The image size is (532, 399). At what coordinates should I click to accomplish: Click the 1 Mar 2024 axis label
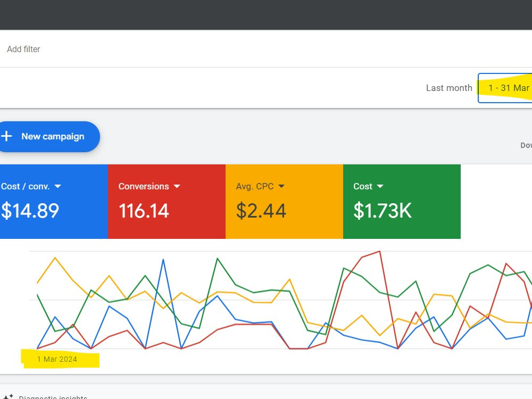[x=57, y=359]
